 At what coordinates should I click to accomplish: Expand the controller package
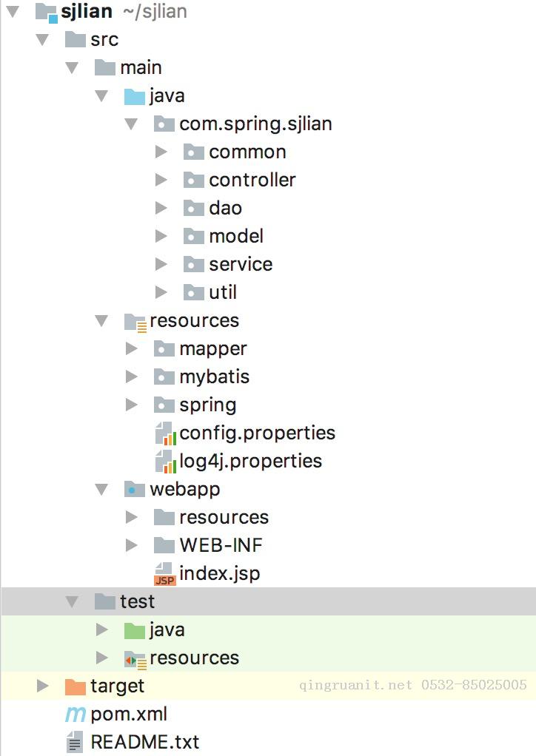point(161,180)
